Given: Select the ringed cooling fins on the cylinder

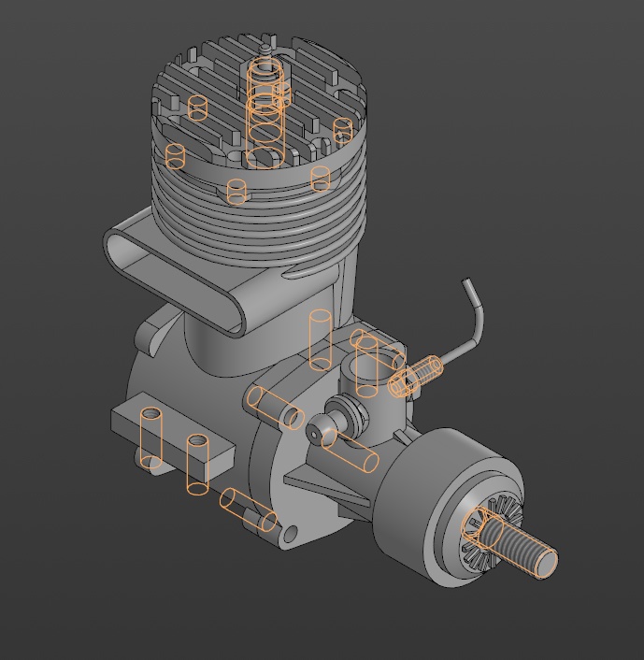Looking at the screenshot, I should point(259,210).
